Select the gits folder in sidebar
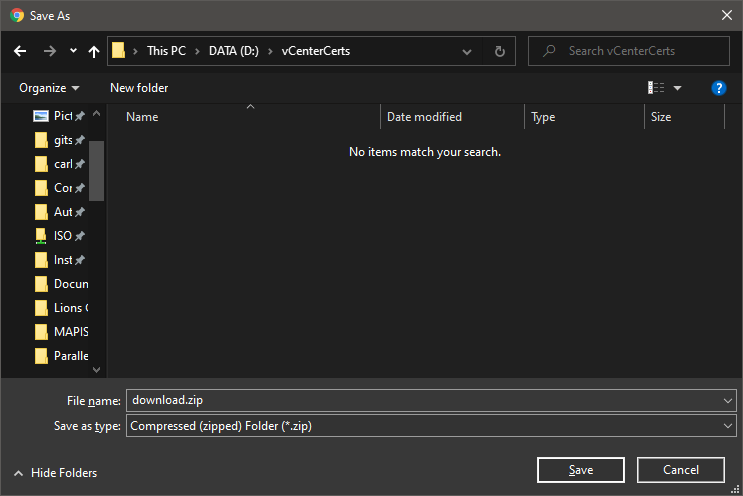The height and width of the screenshot is (496, 743). pyautogui.click(x=62, y=140)
